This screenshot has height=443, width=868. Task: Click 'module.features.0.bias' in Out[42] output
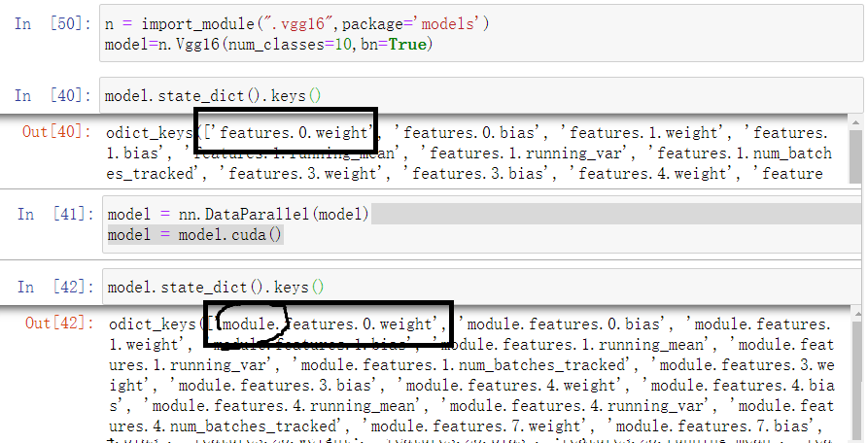(x=564, y=324)
